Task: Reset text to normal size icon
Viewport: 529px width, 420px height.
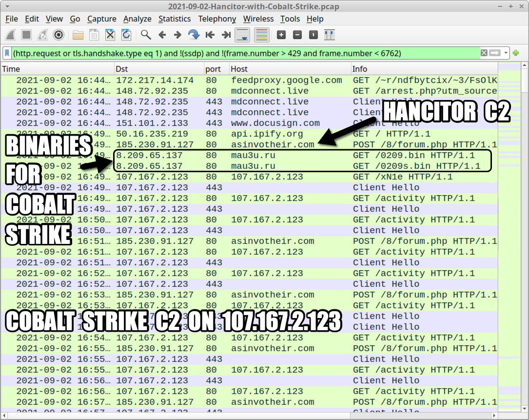Action: 313,35
